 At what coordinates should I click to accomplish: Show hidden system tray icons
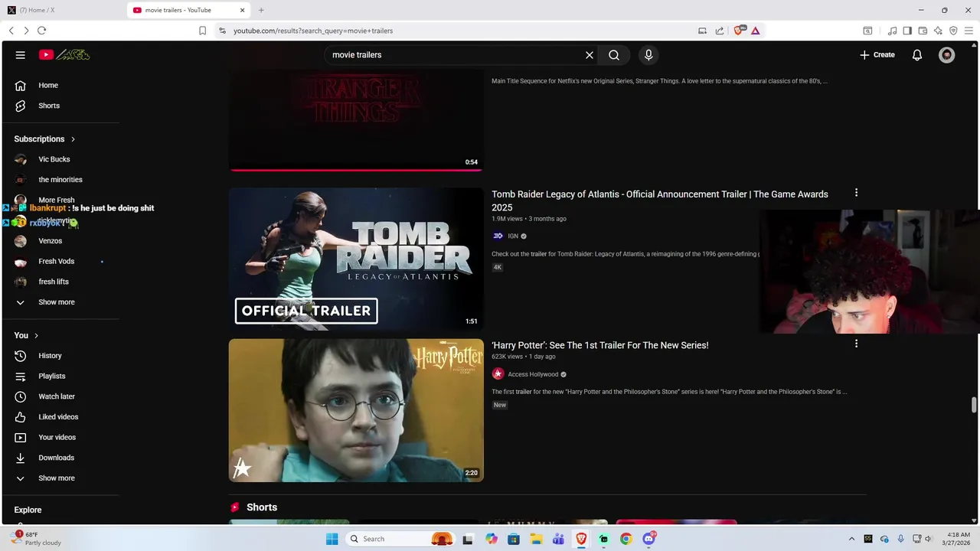pos(851,539)
